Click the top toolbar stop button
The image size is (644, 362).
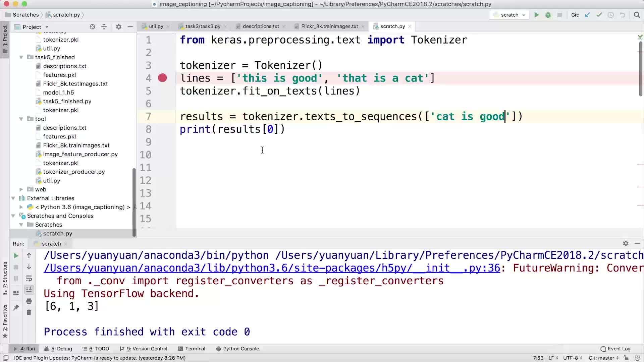tap(559, 15)
